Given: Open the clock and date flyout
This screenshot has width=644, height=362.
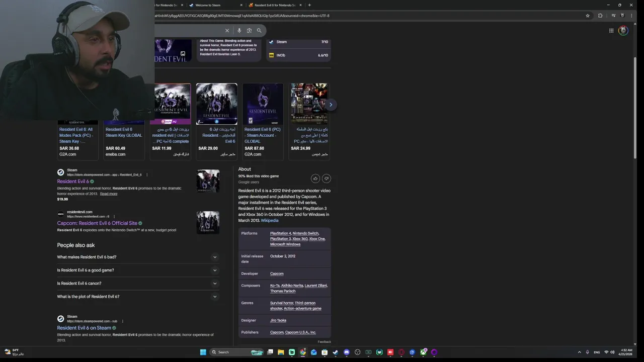Looking at the screenshot, I should click(x=626, y=352).
